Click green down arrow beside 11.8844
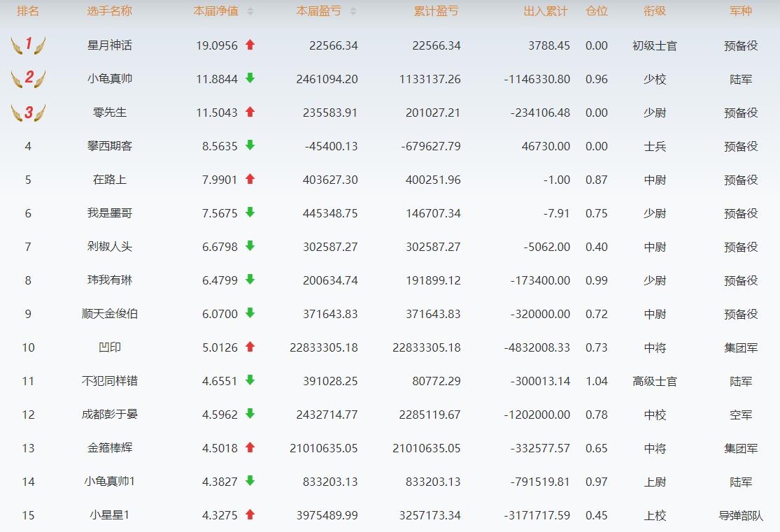This screenshot has width=780, height=532. pos(250,78)
